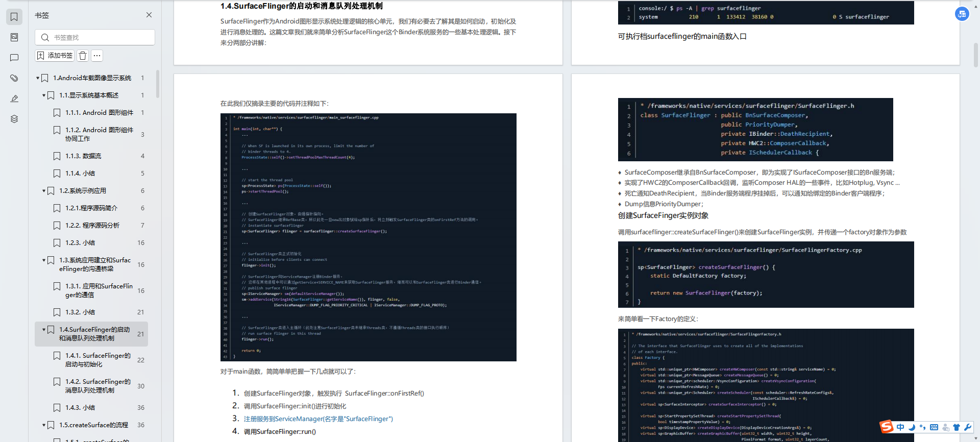Delete selected bookmark with the trash icon

[x=83, y=56]
